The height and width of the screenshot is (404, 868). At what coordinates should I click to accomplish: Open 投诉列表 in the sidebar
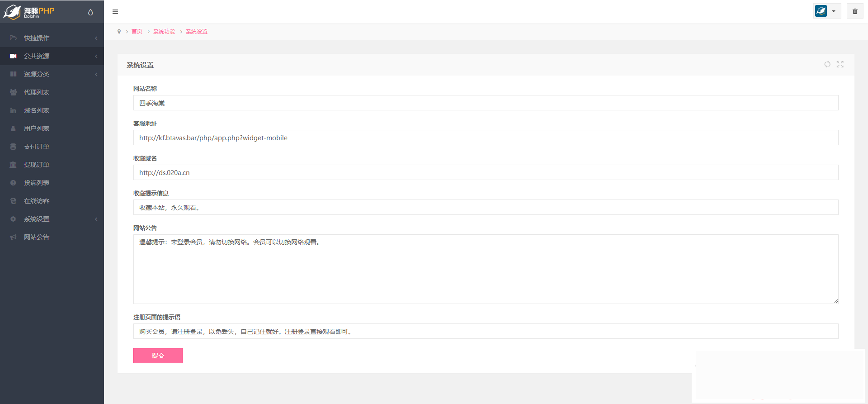[x=37, y=183]
